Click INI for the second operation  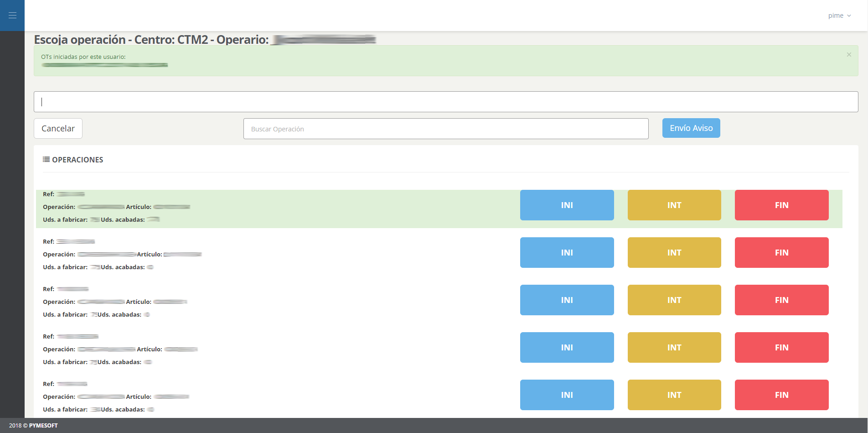pyautogui.click(x=567, y=253)
